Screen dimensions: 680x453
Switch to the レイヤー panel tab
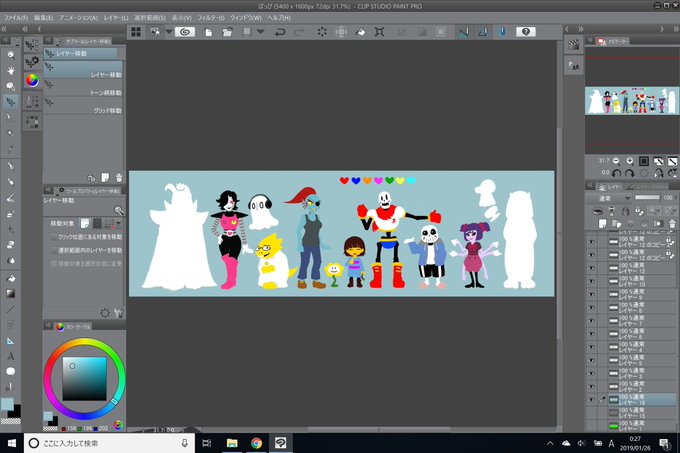point(610,187)
